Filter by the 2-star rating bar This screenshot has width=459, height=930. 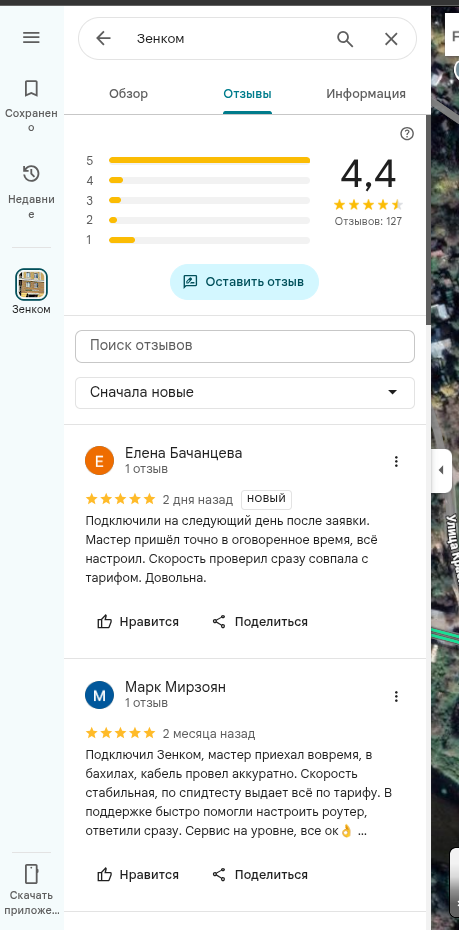[198, 220]
